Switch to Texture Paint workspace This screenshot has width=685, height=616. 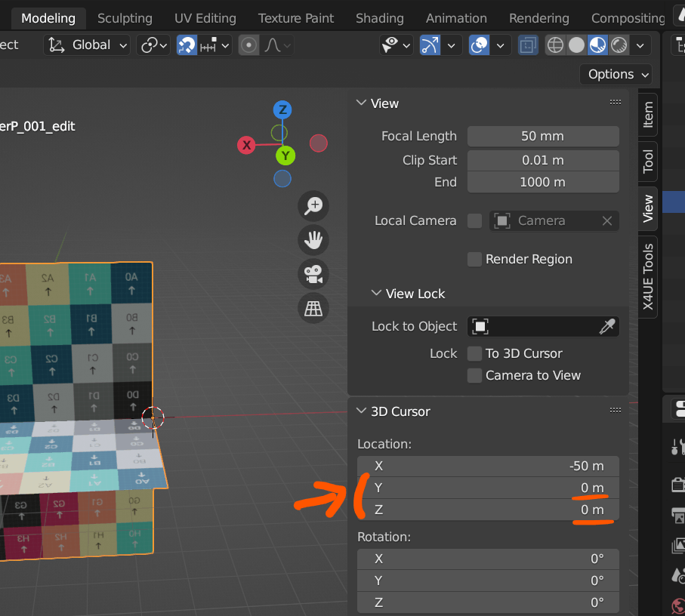(296, 18)
